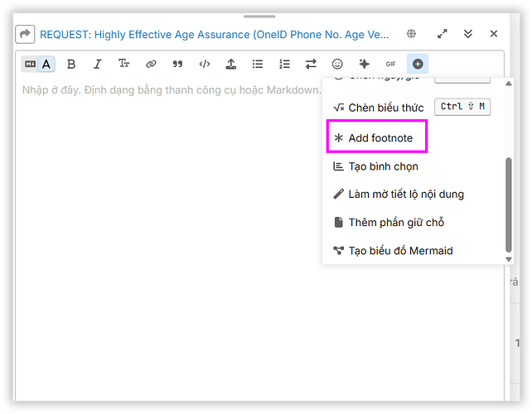Expand composer to full screen
The image size is (532, 414).
pos(442,34)
